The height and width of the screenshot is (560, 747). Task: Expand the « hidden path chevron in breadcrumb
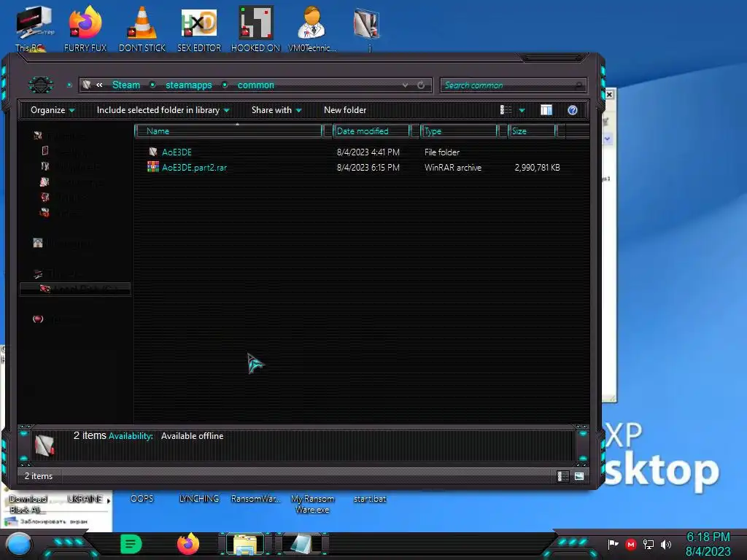(99, 85)
